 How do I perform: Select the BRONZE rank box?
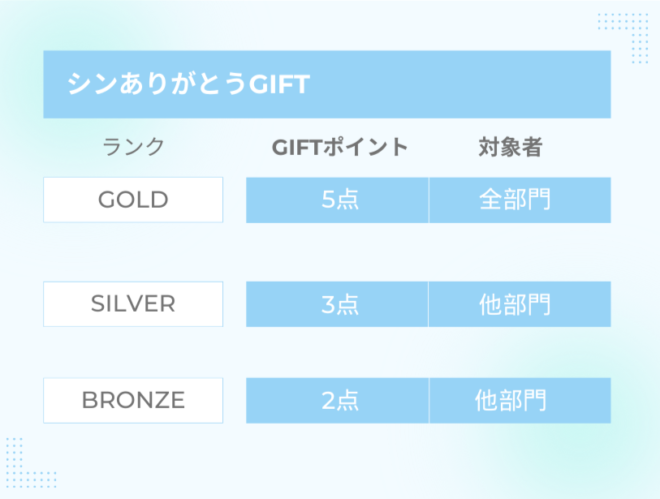pyautogui.click(x=133, y=400)
